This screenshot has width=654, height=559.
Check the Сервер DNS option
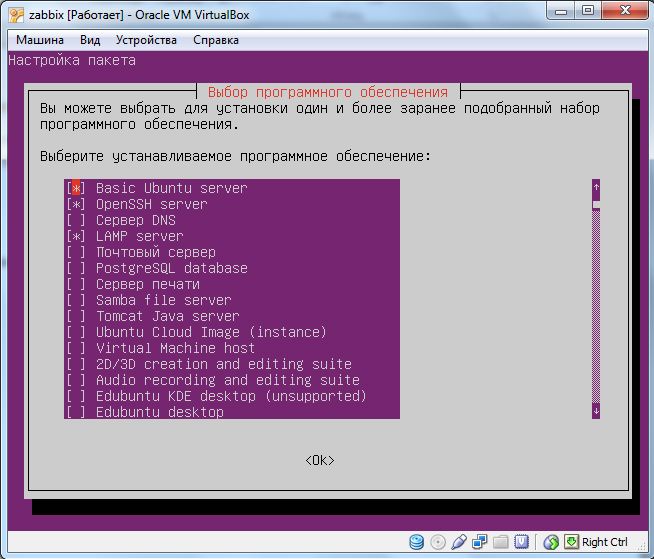click(76, 220)
